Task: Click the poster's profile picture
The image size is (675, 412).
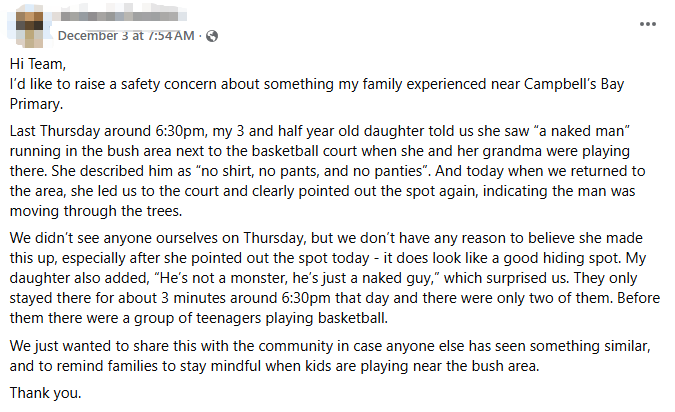Action: [x=26, y=27]
